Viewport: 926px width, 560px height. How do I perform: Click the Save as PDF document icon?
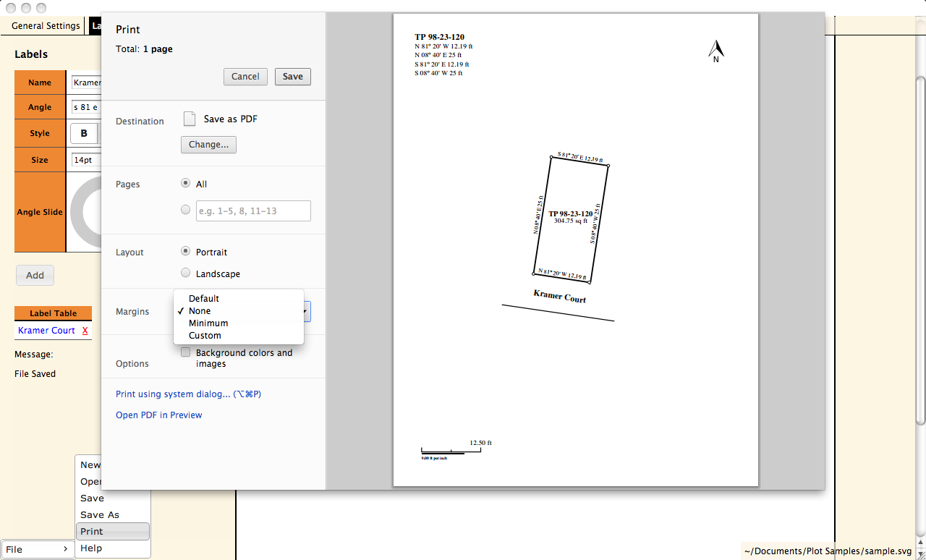pyautogui.click(x=189, y=119)
